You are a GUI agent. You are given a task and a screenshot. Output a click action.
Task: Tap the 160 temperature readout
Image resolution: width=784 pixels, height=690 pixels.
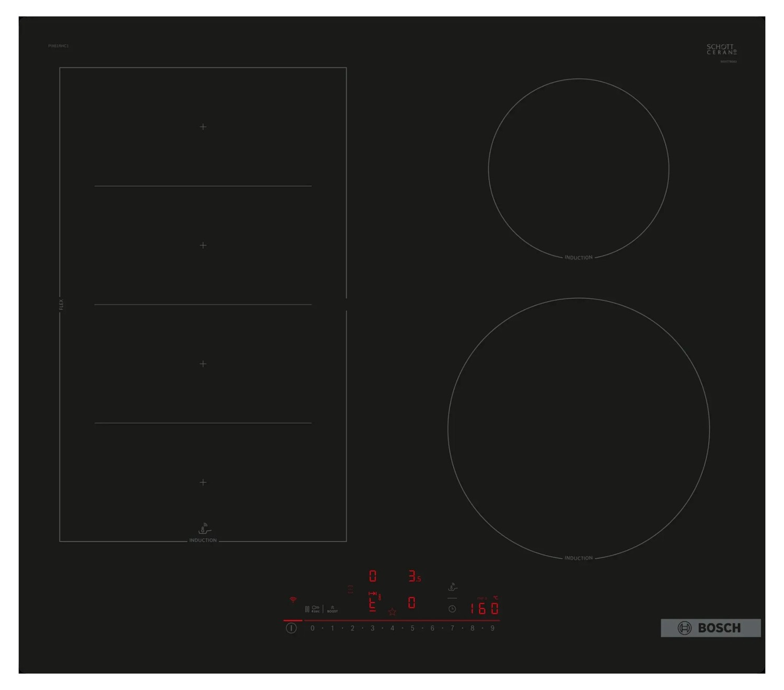484,609
